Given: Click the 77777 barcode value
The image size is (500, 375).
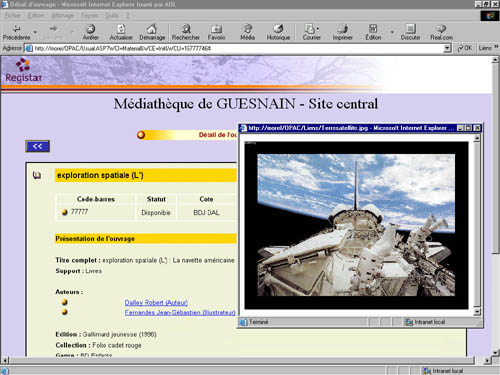Looking at the screenshot, I should 79,212.
